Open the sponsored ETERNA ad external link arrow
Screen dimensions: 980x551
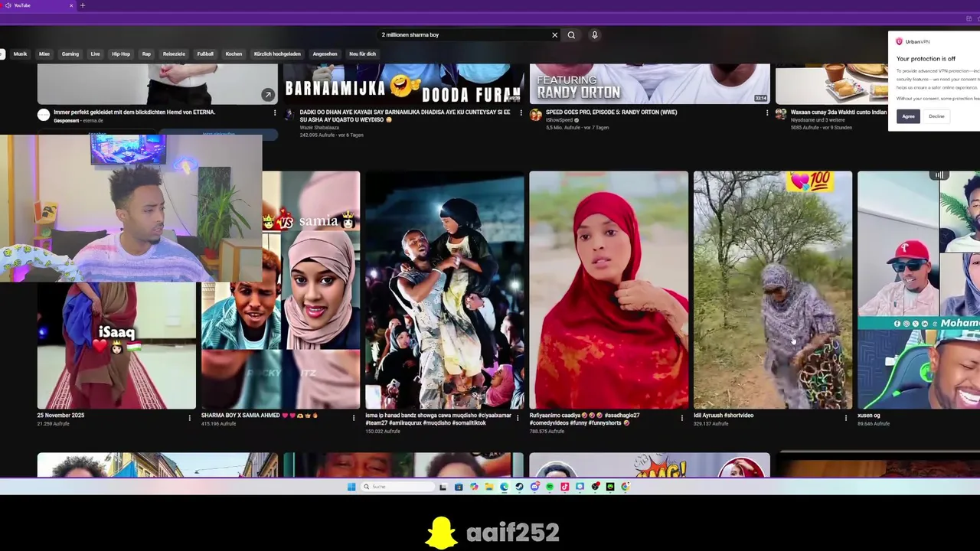pyautogui.click(x=267, y=95)
